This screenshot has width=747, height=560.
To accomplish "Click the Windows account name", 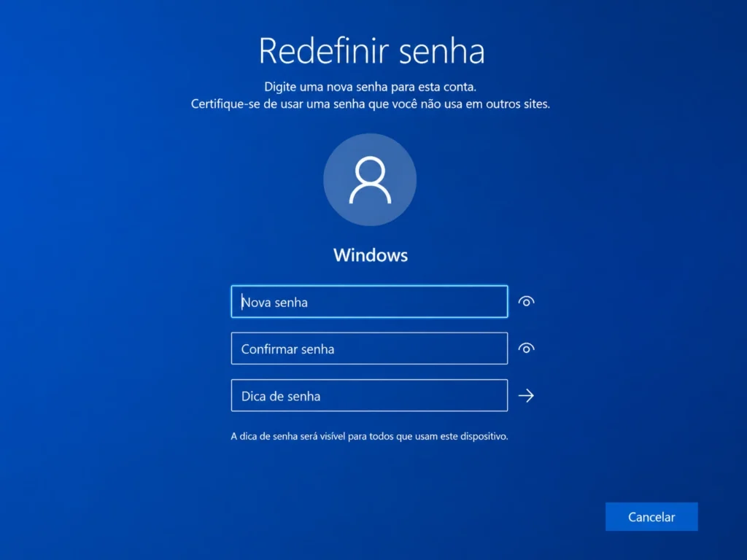I will coord(370,254).
